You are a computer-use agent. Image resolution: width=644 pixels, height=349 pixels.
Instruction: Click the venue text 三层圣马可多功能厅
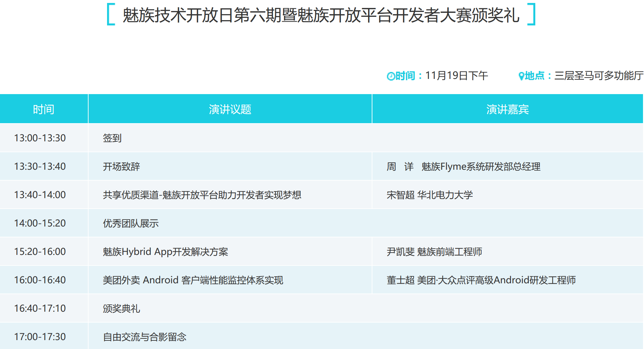[x=599, y=76]
